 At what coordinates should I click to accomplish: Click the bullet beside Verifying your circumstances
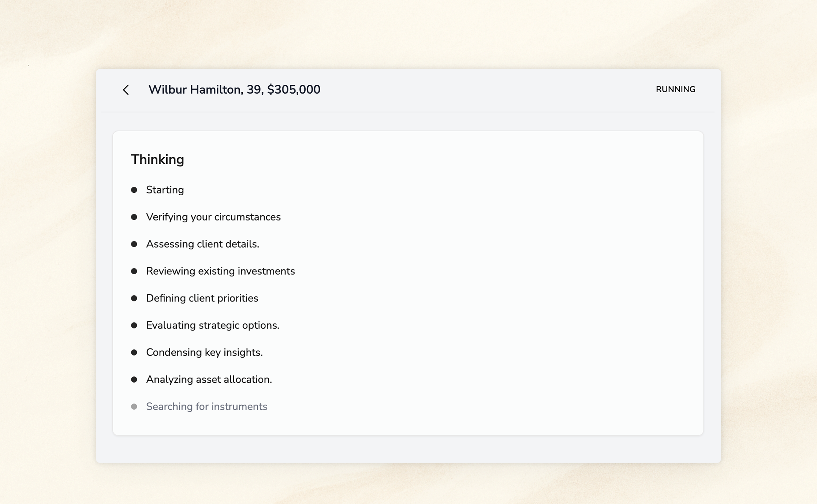pyautogui.click(x=134, y=217)
